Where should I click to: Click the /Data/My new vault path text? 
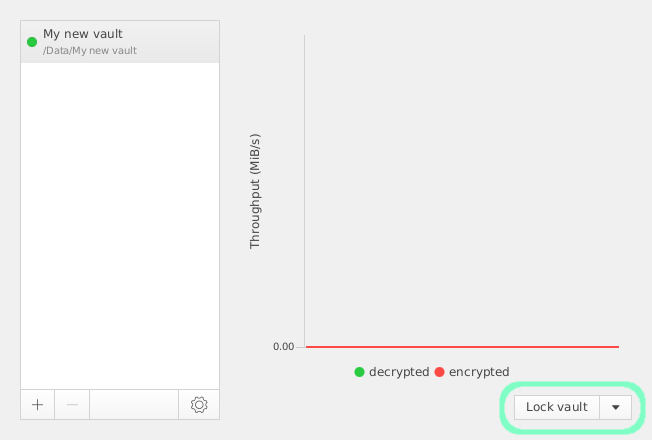tap(90, 50)
